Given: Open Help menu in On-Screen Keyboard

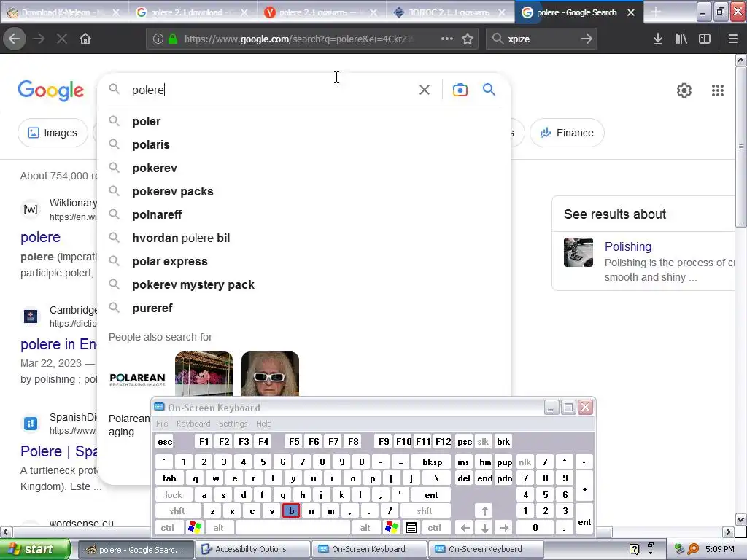Looking at the screenshot, I should [x=263, y=424].
